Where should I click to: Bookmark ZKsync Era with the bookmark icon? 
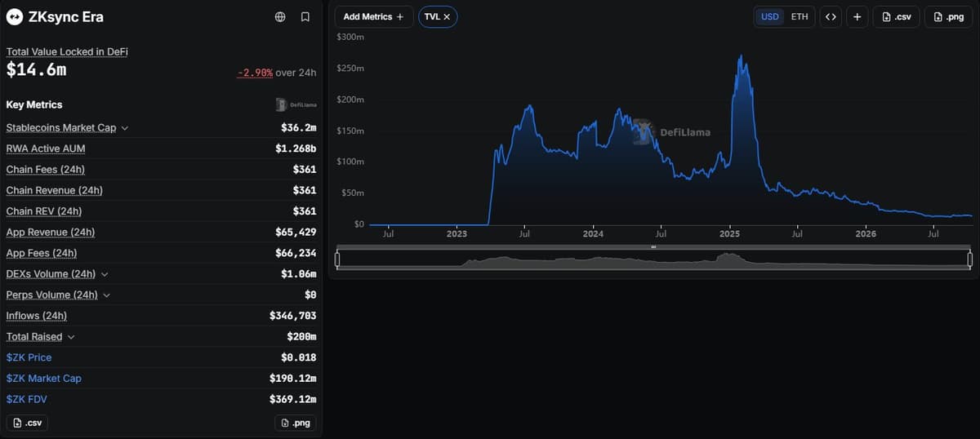pos(305,16)
